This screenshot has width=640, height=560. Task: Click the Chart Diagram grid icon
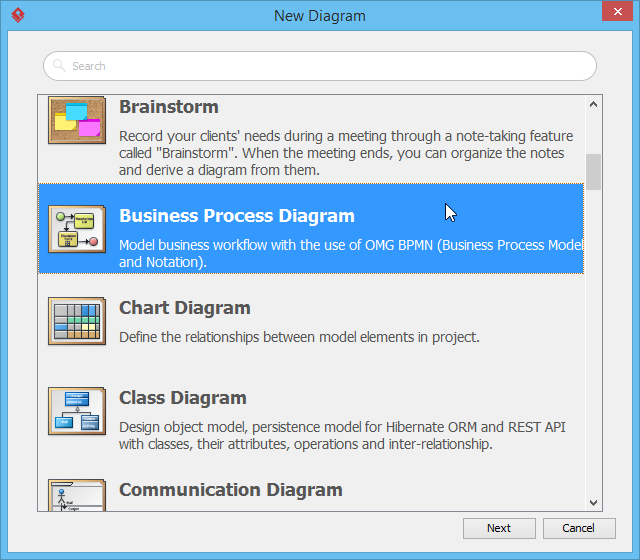(x=77, y=321)
